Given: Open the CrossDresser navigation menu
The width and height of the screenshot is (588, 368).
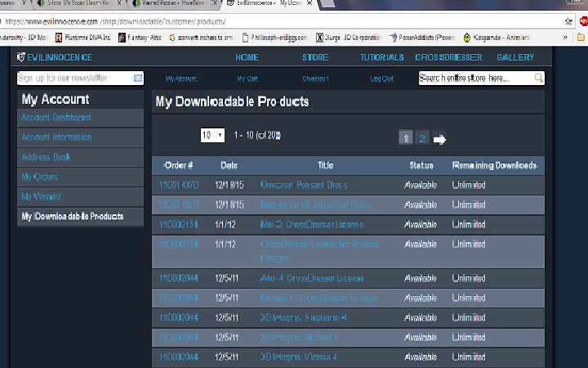Looking at the screenshot, I should [x=448, y=57].
